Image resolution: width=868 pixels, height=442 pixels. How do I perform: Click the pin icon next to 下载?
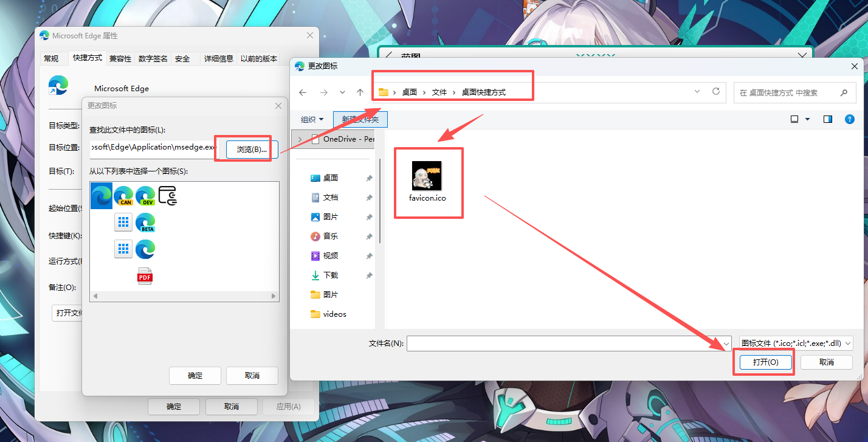coord(369,275)
